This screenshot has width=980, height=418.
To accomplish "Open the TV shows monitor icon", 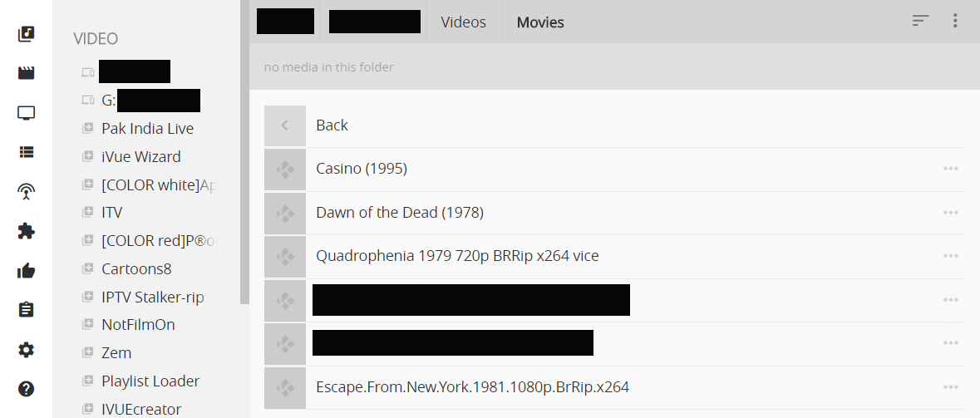I will tap(27, 113).
